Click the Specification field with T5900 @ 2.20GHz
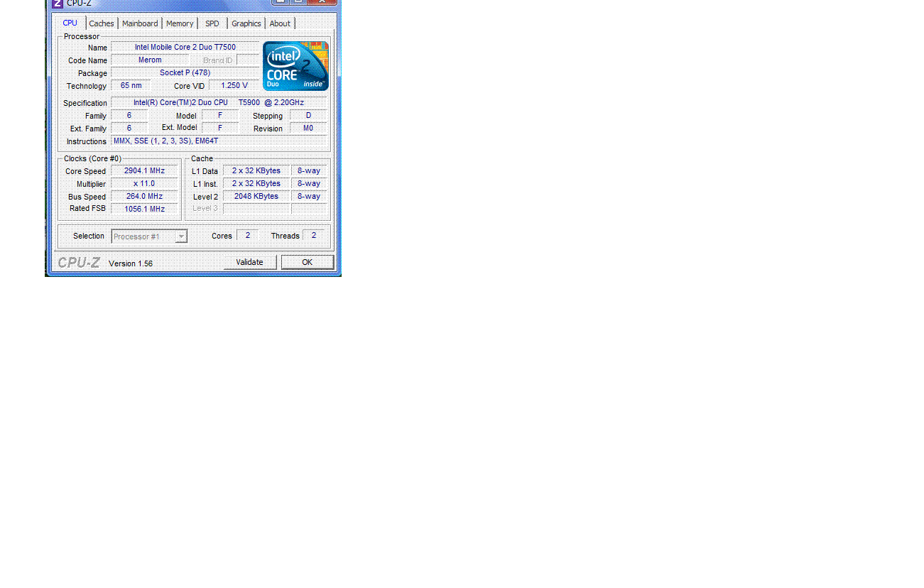The width and height of the screenshot is (924, 588). [219, 103]
